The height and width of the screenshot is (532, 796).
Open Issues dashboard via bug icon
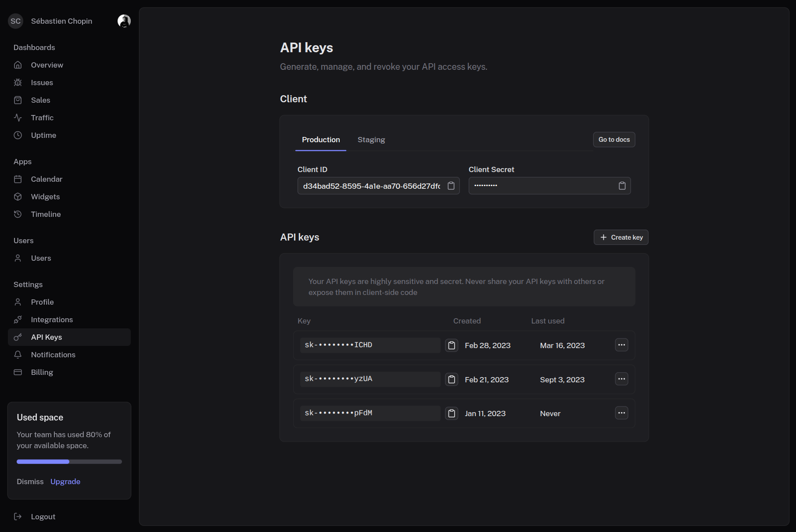[x=18, y=83]
